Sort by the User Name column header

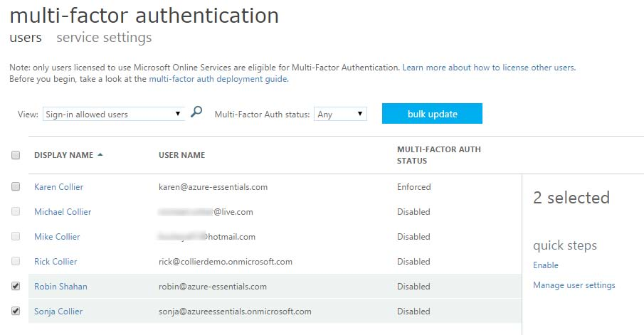point(181,155)
